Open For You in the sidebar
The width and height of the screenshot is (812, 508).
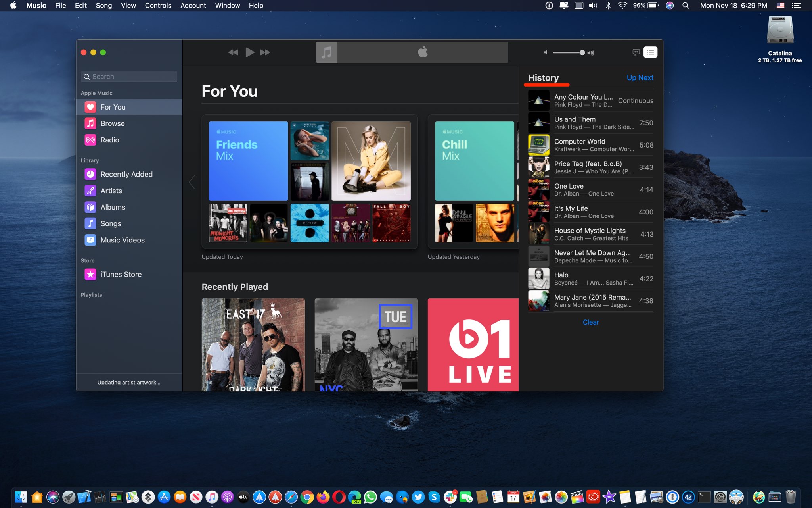(129, 107)
